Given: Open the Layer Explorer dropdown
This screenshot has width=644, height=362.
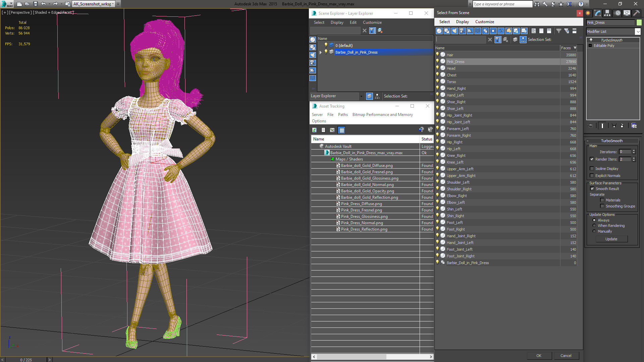Looking at the screenshot, I should [x=361, y=96].
